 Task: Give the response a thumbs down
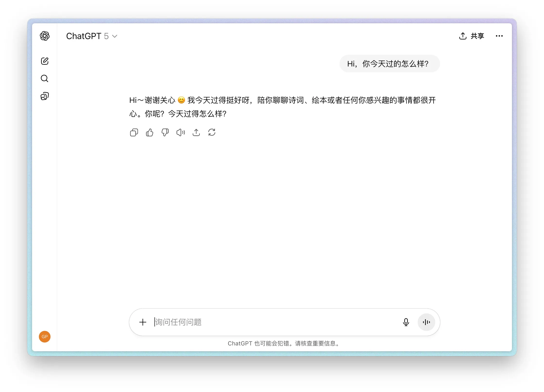(165, 132)
